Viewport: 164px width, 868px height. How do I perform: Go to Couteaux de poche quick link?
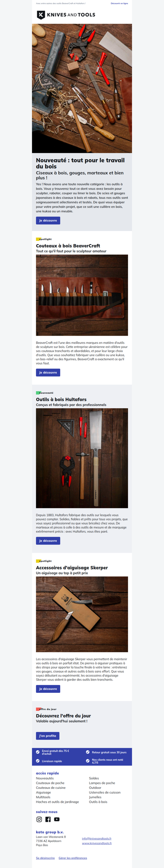point(50,783)
